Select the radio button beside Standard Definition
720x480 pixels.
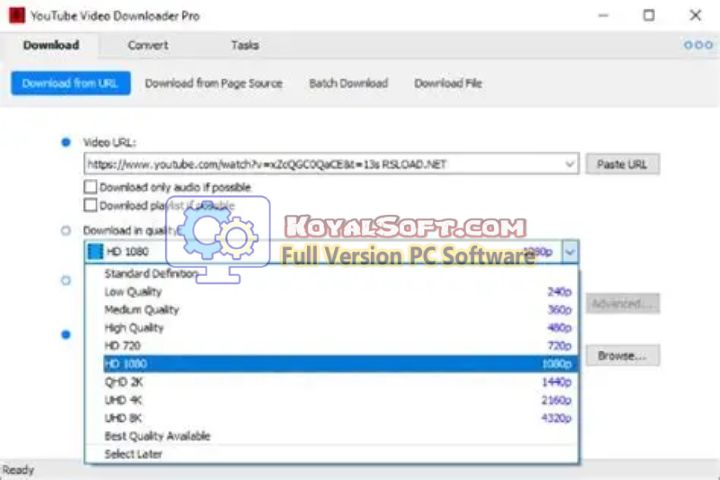pyautogui.click(x=66, y=280)
